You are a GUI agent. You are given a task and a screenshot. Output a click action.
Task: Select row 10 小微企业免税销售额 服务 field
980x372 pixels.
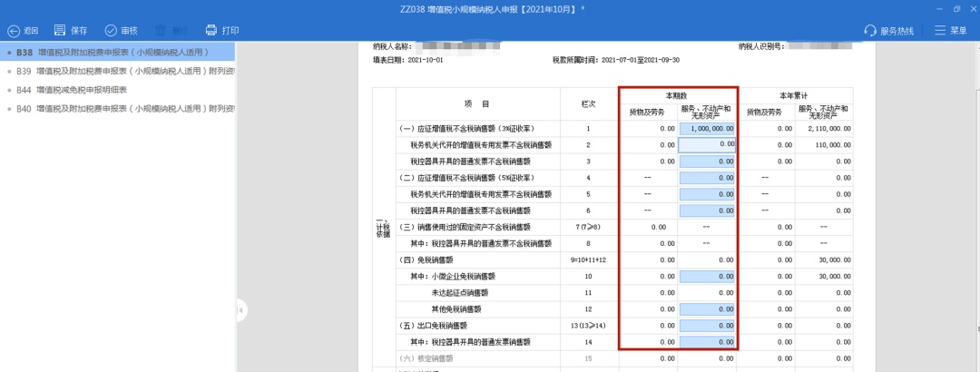(x=706, y=276)
